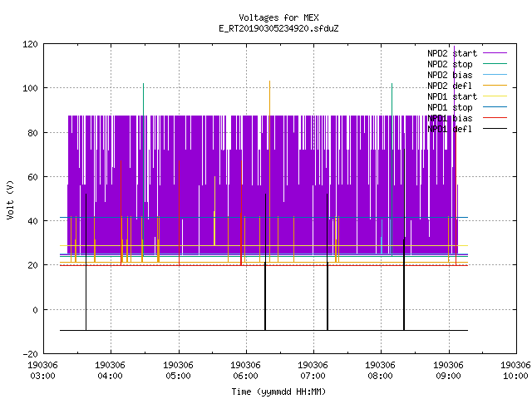Click the 'NPD2 defl' legend label
532x399 pixels.
pos(450,86)
